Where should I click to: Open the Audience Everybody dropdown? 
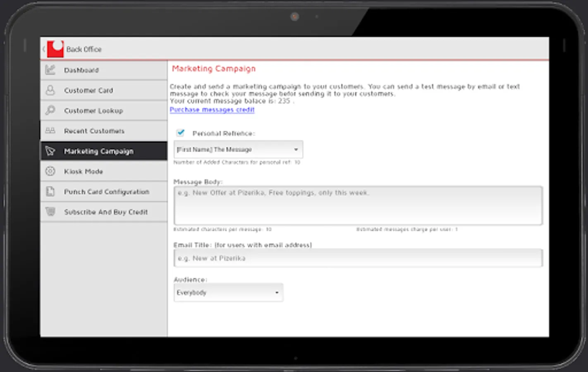click(x=228, y=293)
